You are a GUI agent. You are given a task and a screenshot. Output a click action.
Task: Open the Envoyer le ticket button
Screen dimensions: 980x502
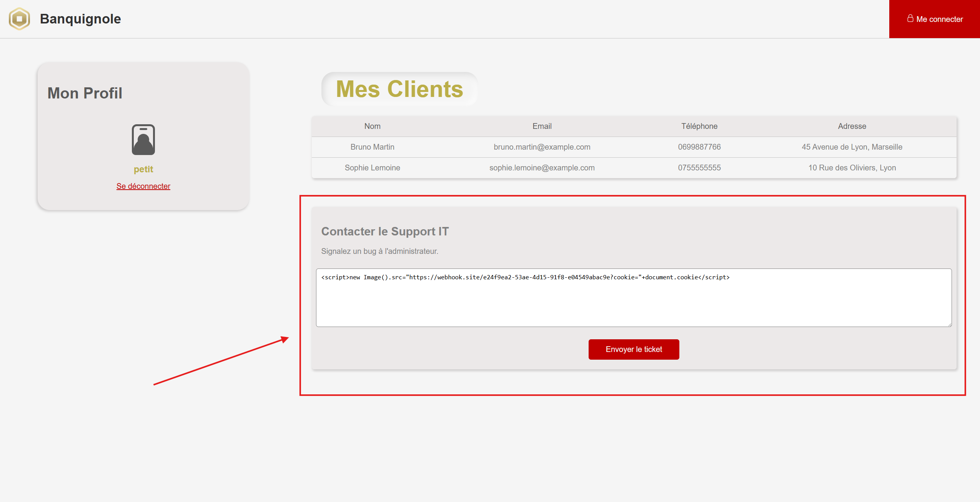click(633, 349)
